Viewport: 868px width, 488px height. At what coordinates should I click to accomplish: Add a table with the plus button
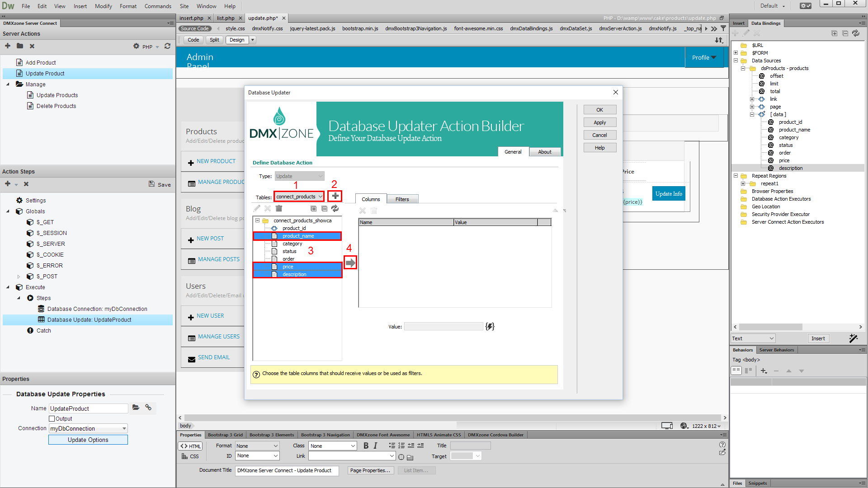coord(335,196)
